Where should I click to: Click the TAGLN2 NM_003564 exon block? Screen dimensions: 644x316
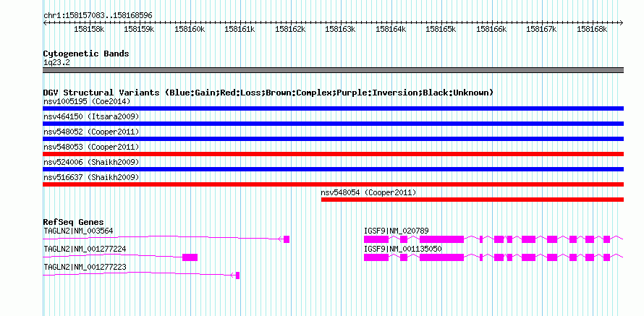point(287,239)
